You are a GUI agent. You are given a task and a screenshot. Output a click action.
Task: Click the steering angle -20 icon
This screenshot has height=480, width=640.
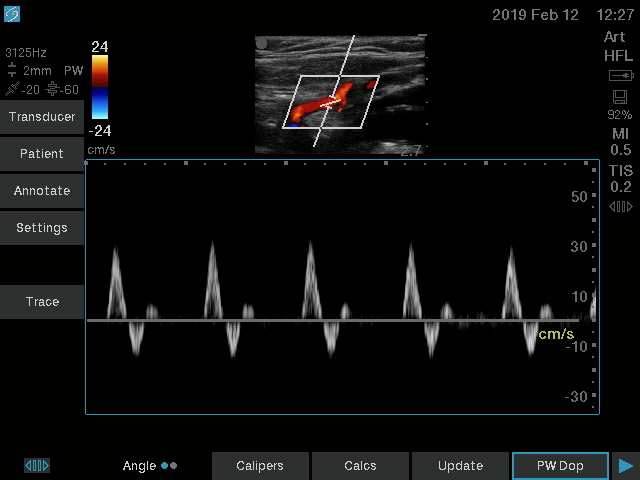point(12,89)
